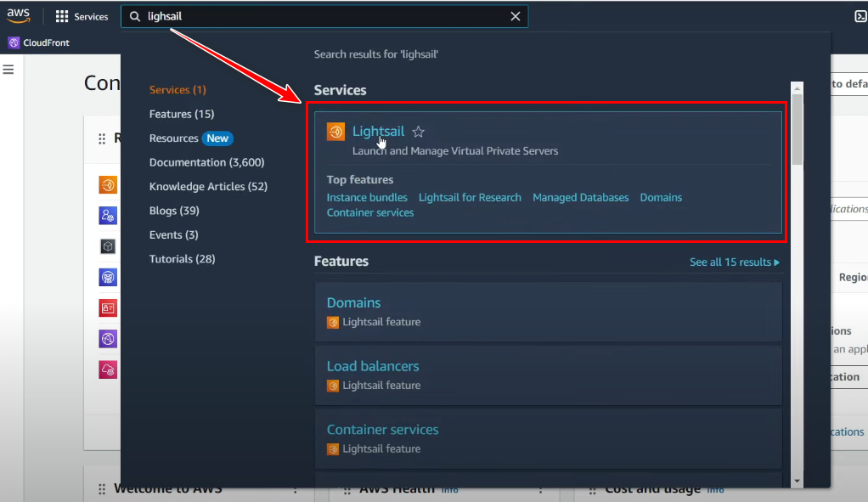Grab the Recently visited widget drag handle
This screenshot has width=868, height=502.
102,138
